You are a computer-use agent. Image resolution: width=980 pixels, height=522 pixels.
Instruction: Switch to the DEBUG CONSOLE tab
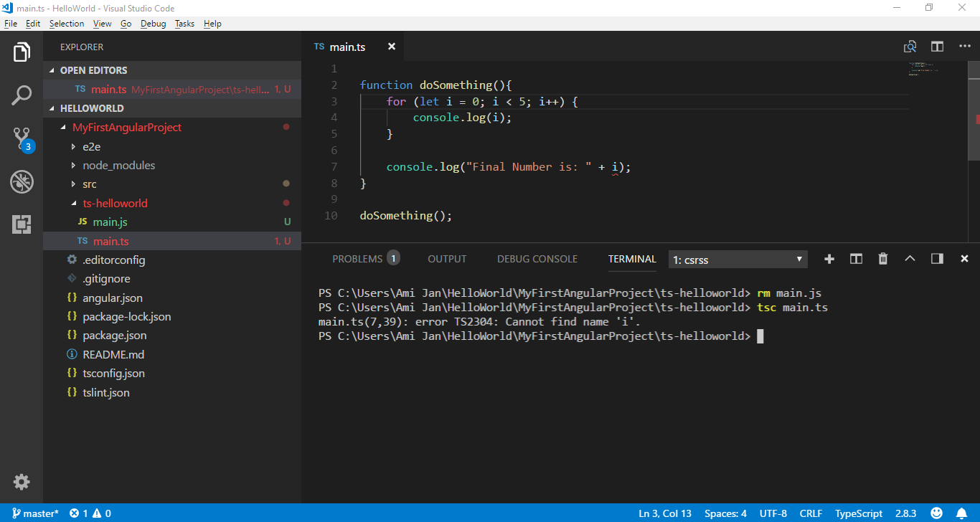537,259
